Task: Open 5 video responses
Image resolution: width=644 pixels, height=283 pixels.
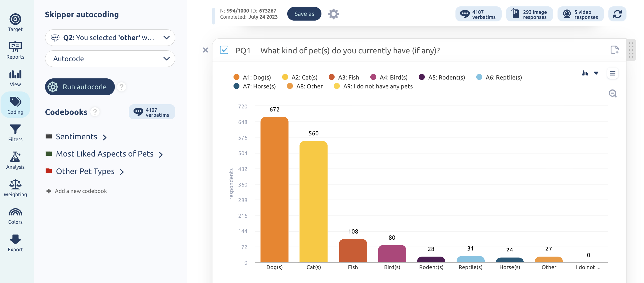Action: tap(581, 14)
